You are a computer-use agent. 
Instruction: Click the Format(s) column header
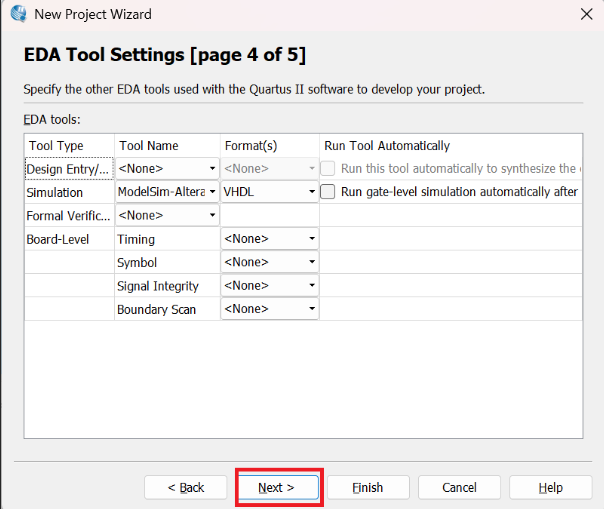coord(270,146)
